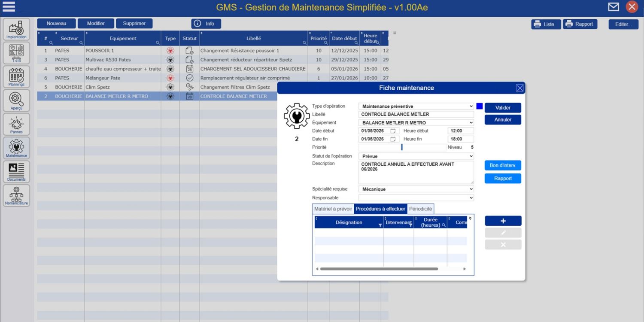Open the Plannings calendar icon

point(16,76)
